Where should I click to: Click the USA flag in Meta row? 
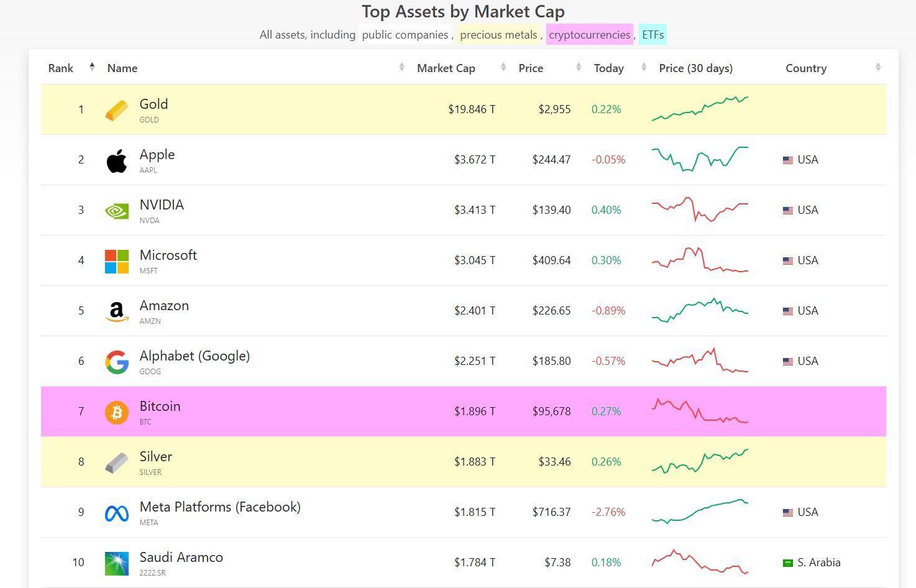coord(788,513)
